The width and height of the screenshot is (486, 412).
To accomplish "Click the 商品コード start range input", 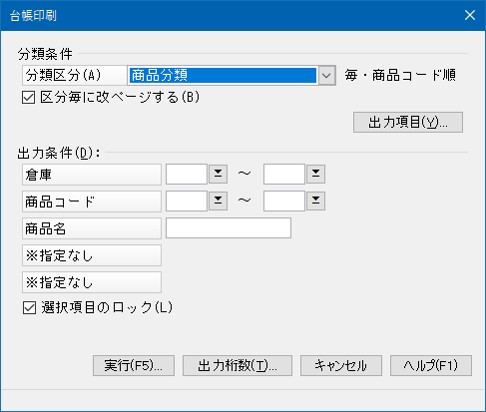I will pos(187,201).
